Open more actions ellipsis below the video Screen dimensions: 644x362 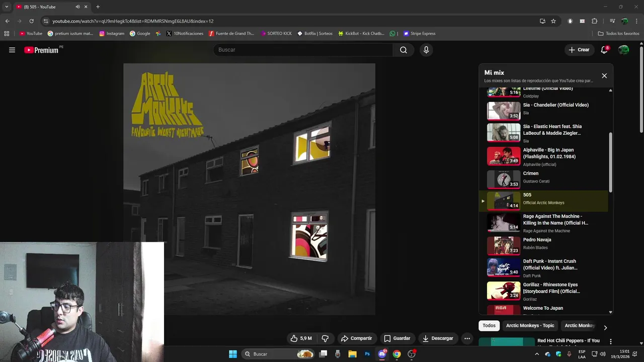[x=467, y=338]
